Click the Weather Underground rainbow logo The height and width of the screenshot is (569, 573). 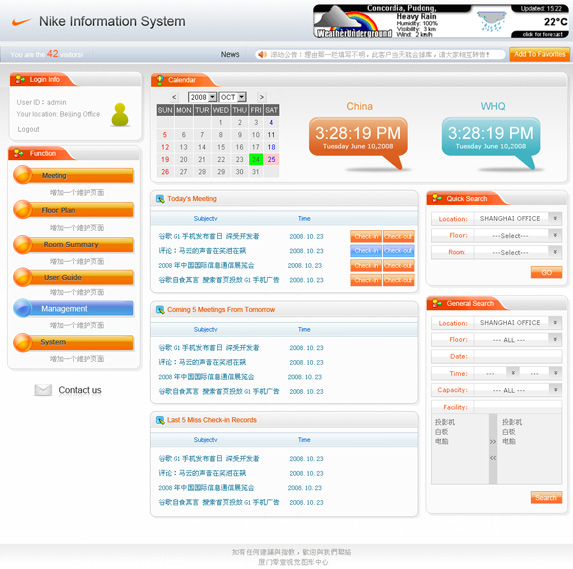click(353, 23)
